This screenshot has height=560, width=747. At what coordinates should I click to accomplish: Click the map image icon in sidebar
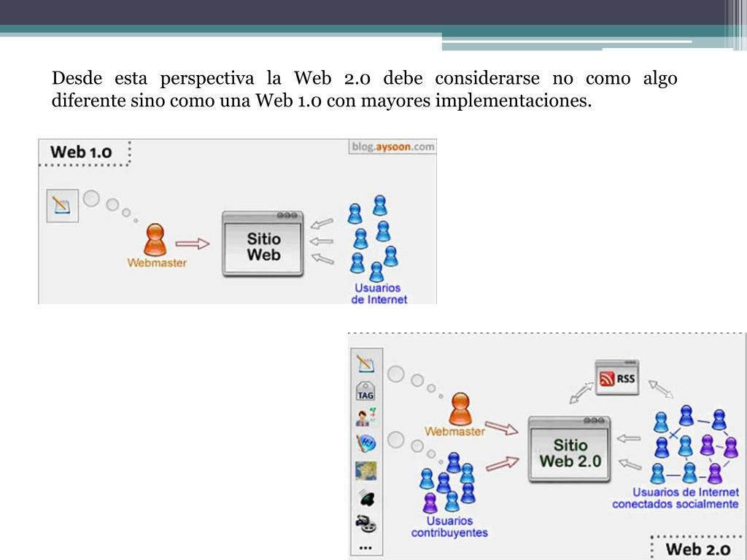point(366,471)
